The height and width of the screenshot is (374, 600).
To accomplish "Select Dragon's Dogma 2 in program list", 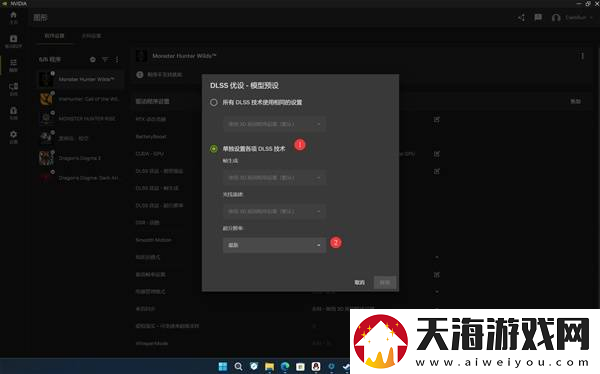I will (80, 158).
